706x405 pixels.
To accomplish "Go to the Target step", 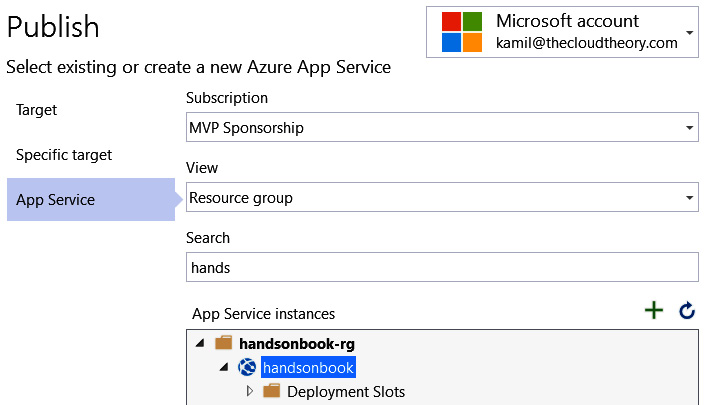I will coord(36,110).
